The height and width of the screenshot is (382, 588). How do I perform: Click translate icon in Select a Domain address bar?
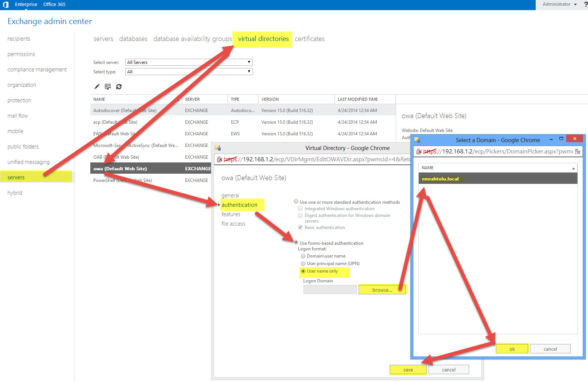(577, 152)
